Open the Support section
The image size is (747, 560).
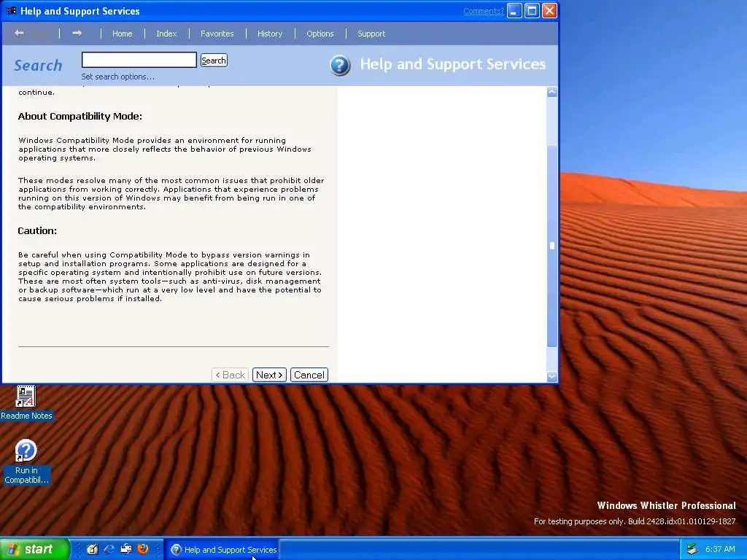[371, 34]
